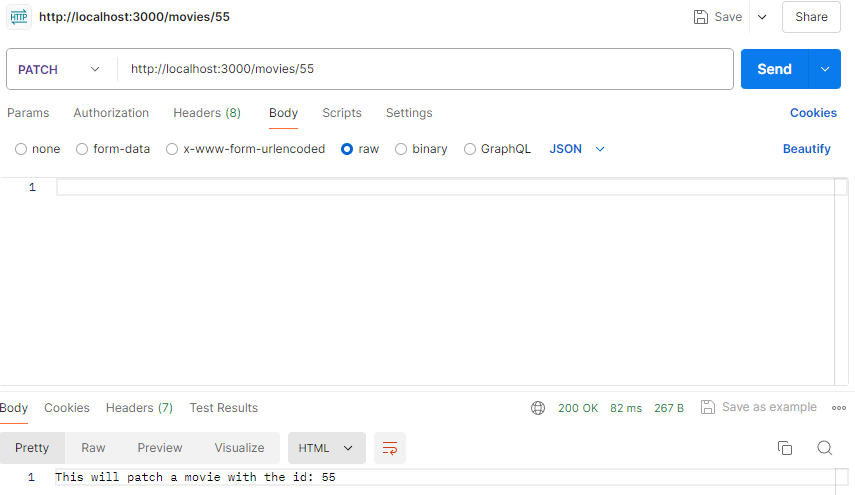
Task: Click the Share button
Action: [811, 17]
